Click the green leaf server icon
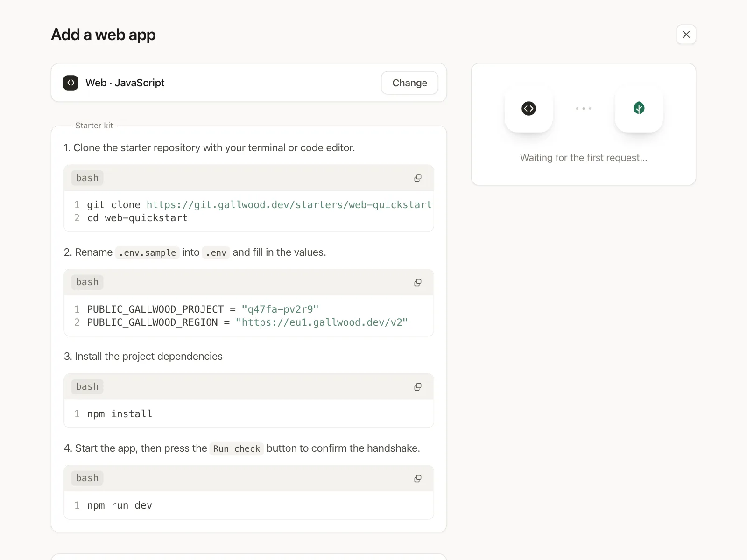 pos(639,108)
